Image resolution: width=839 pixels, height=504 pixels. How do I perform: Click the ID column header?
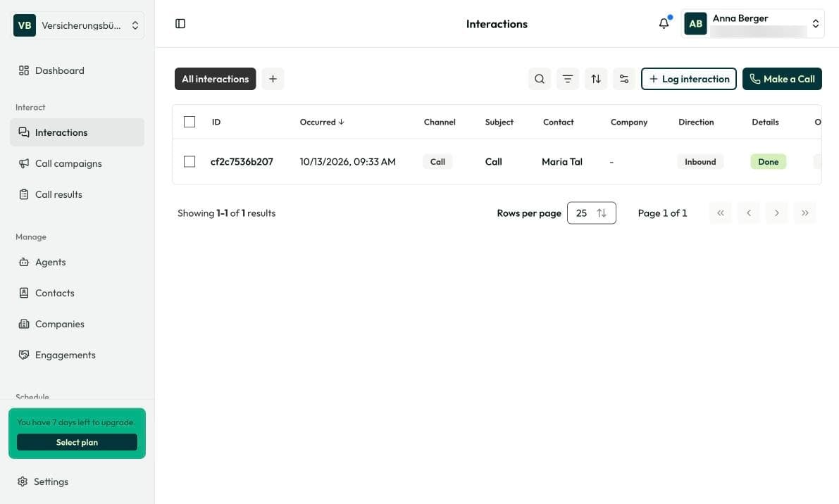[x=216, y=122]
